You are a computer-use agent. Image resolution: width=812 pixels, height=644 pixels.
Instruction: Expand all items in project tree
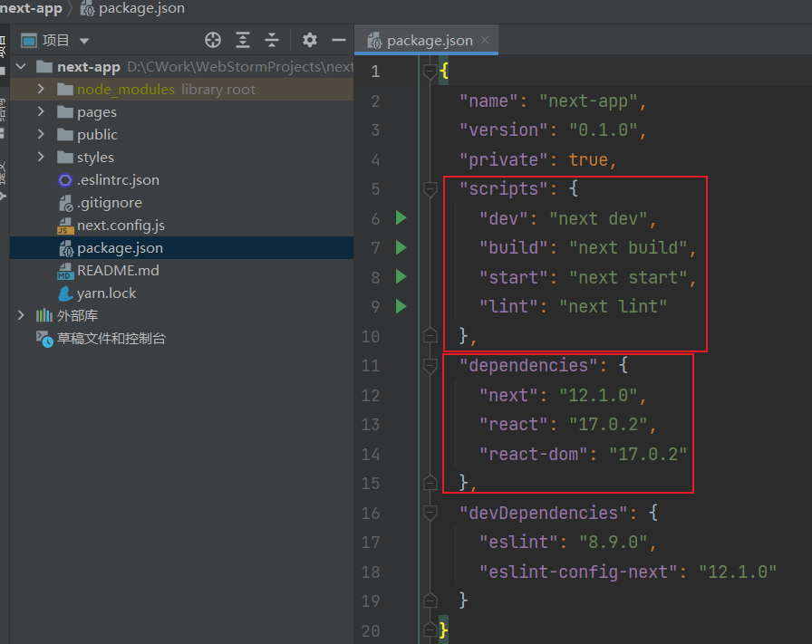click(242, 40)
